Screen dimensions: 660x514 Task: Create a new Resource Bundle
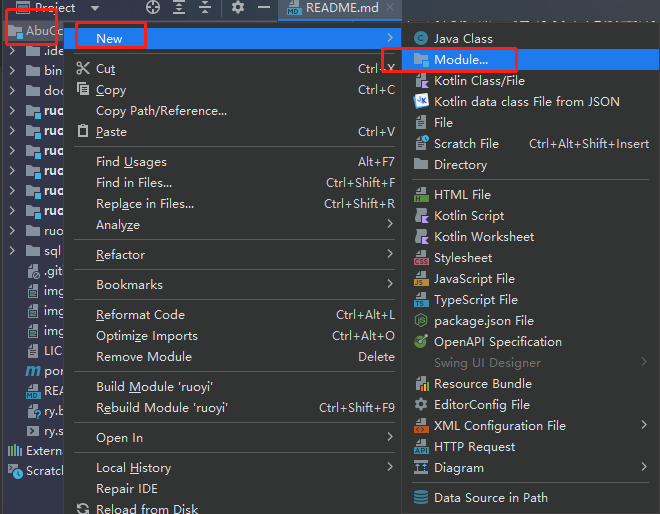(531, 384)
